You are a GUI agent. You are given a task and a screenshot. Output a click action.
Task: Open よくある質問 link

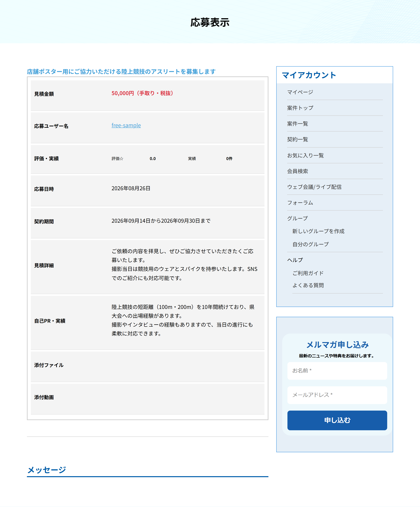click(x=308, y=285)
